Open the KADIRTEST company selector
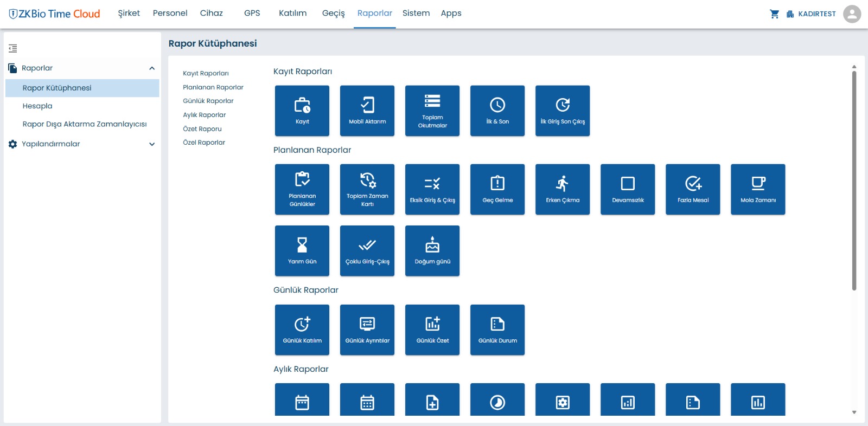 [x=811, y=14]
